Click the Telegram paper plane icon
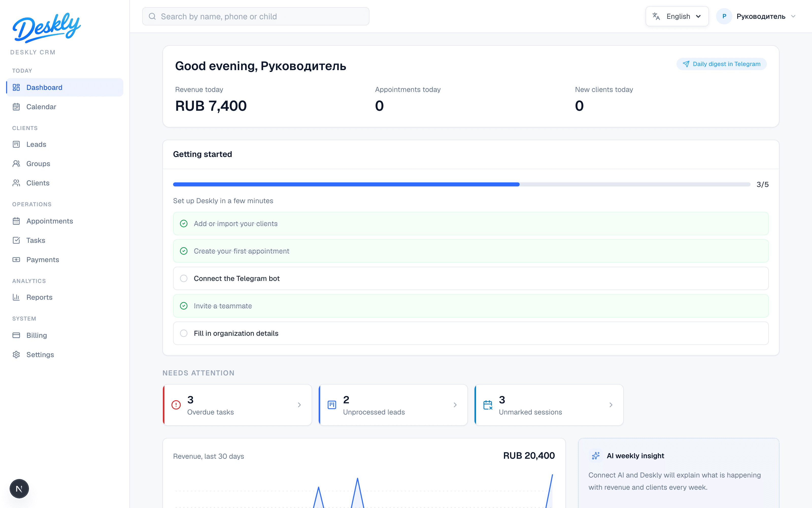812x508 pixels. 686,64
